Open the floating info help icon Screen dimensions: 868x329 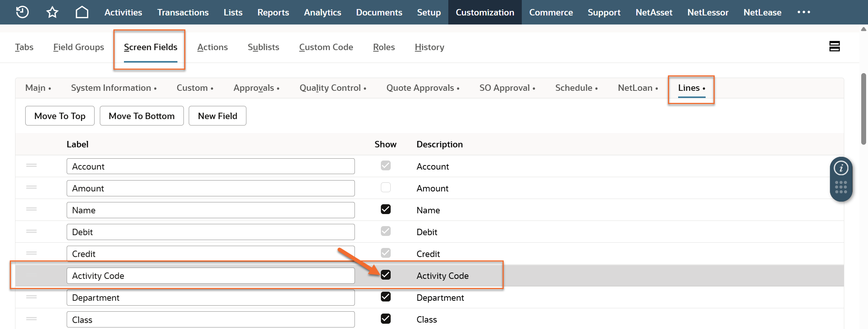click(x=841, y=168)
